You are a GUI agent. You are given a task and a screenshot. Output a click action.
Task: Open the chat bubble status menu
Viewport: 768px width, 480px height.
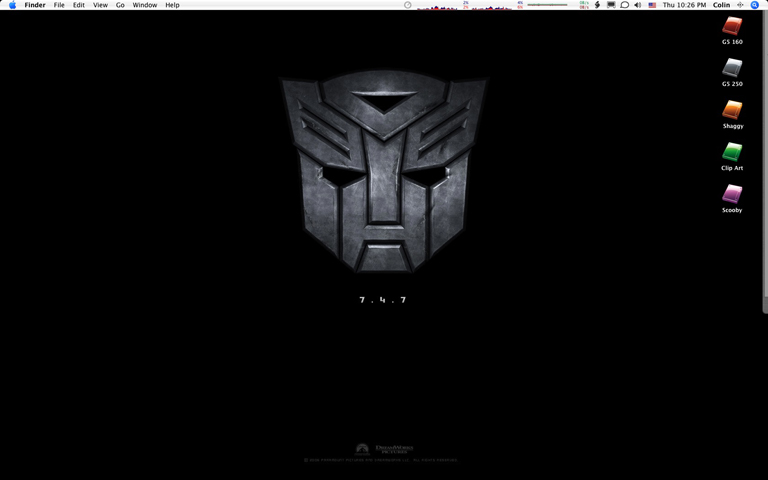624,5
